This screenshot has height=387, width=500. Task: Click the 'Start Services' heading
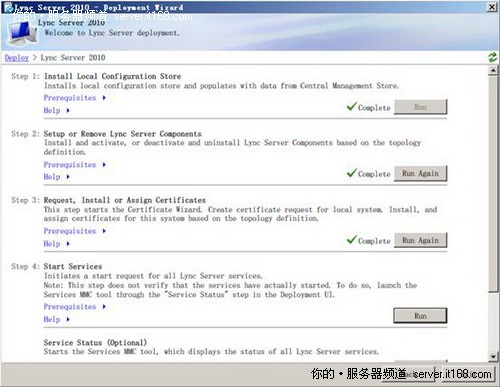tap(73, 266)
